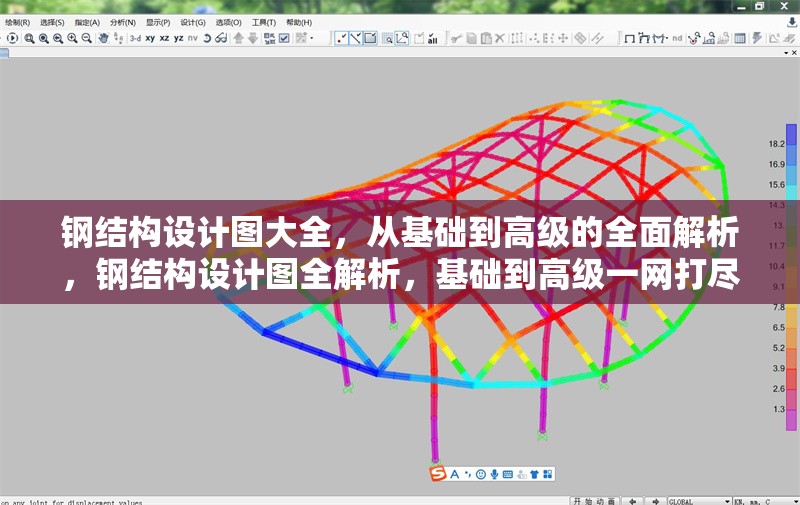Click the Sogou S input method logo
Screen dimensions: 800x505
point(438,474)
